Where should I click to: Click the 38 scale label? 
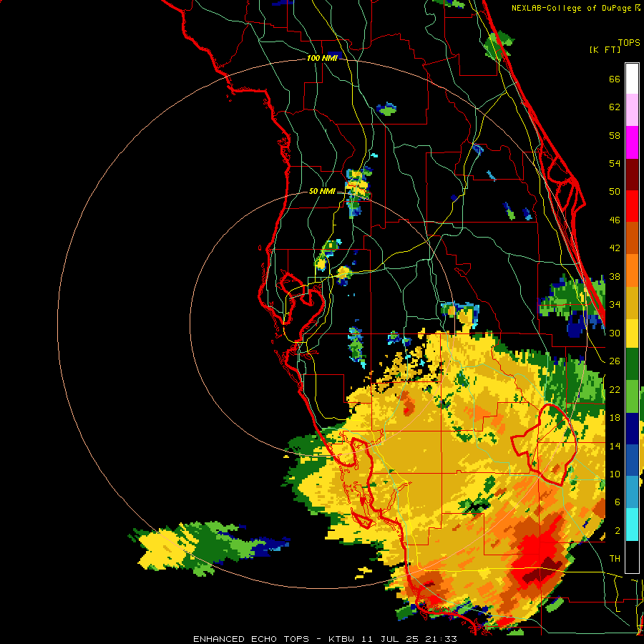[615, 276]
